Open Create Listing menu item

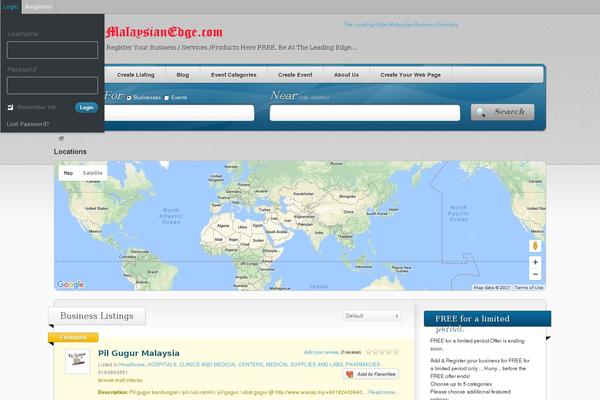[x=135, y=75]
